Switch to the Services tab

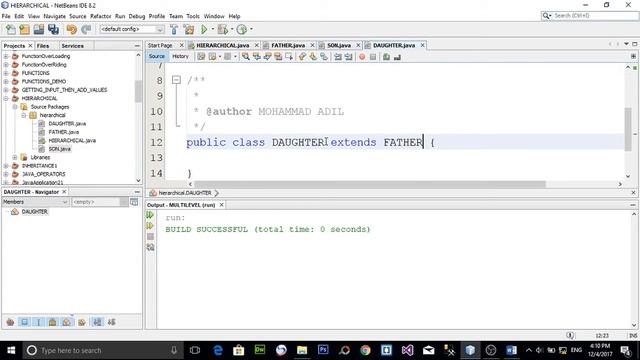(x=72, y=46)
